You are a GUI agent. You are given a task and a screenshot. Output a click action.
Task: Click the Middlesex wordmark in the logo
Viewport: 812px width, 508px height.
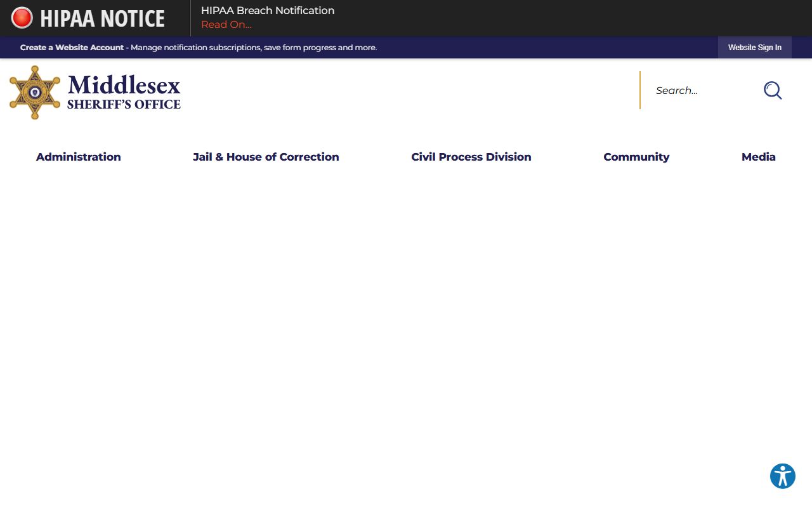(x=124, y=85)
